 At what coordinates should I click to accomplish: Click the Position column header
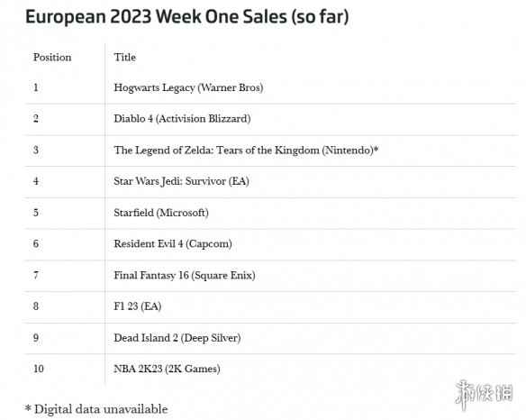[52, 57]
